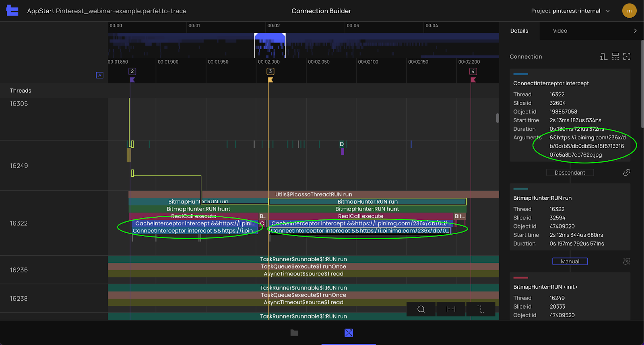Open the folder view in the bottom bar
Image resolution: width=644 pixels, height=345 pixels.
click(x=294, y=333)
